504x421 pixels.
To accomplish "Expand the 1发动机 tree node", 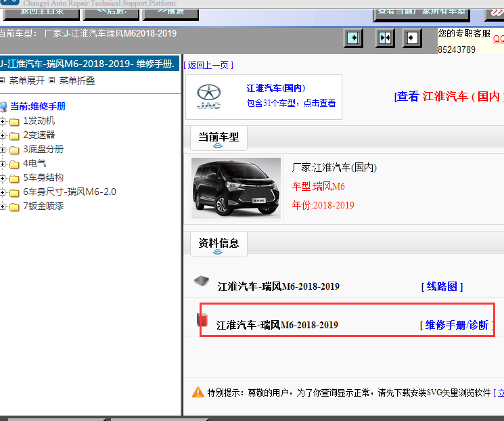I will coord(3,121).
